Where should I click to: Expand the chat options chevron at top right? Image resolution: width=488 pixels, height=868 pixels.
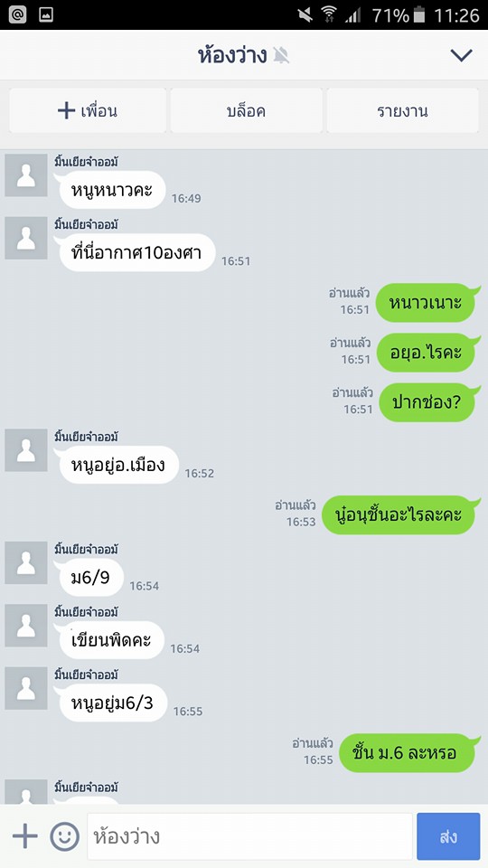[x=461, y=55]
